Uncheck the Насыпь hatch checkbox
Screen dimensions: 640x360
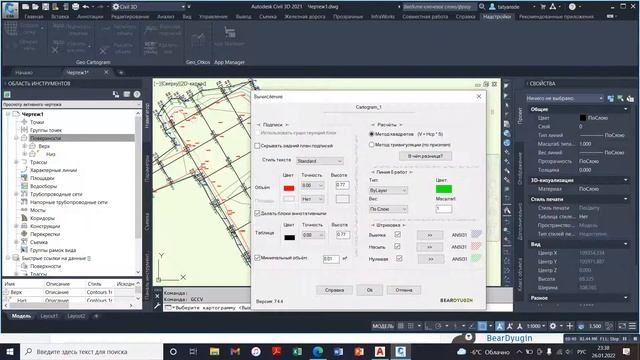(x=398, y=247)
